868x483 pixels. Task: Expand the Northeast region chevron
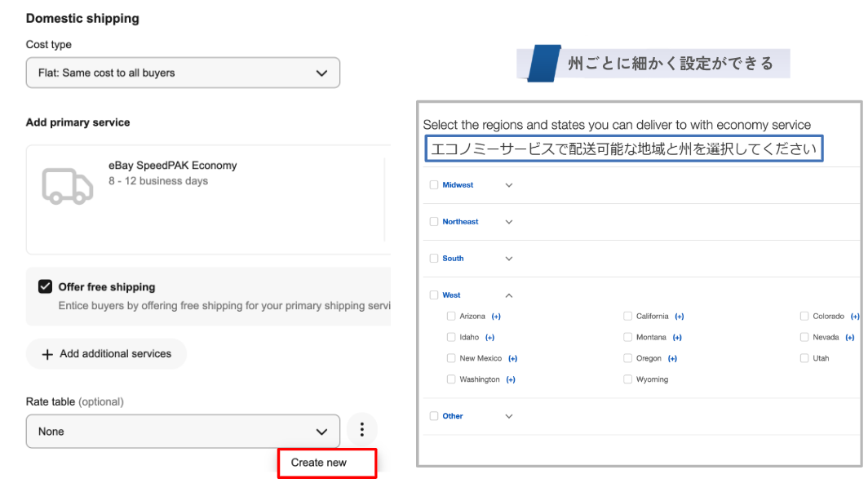pos(509,222)
